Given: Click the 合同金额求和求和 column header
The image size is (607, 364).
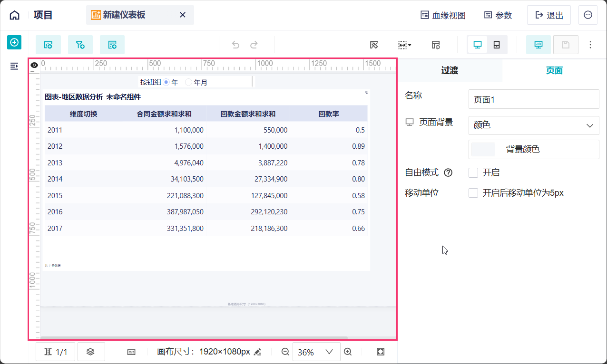Looking at the screenshot, I should (164, 114).
